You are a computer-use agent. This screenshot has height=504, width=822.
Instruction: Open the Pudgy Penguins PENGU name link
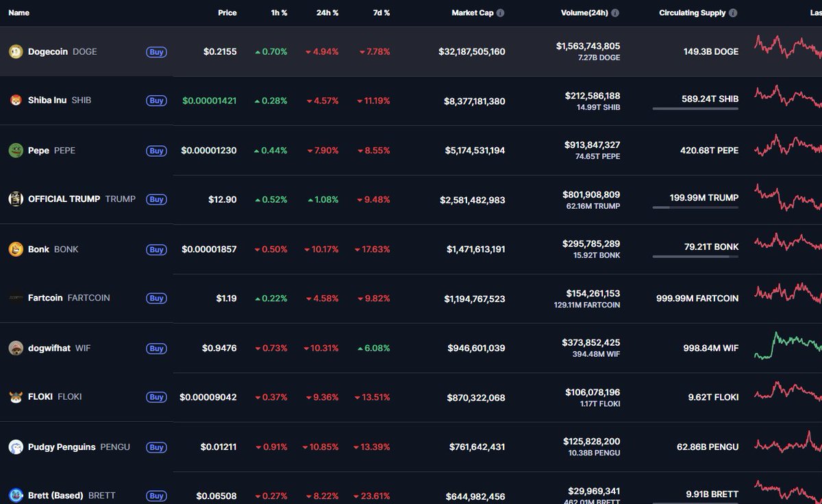click(79, 447)
